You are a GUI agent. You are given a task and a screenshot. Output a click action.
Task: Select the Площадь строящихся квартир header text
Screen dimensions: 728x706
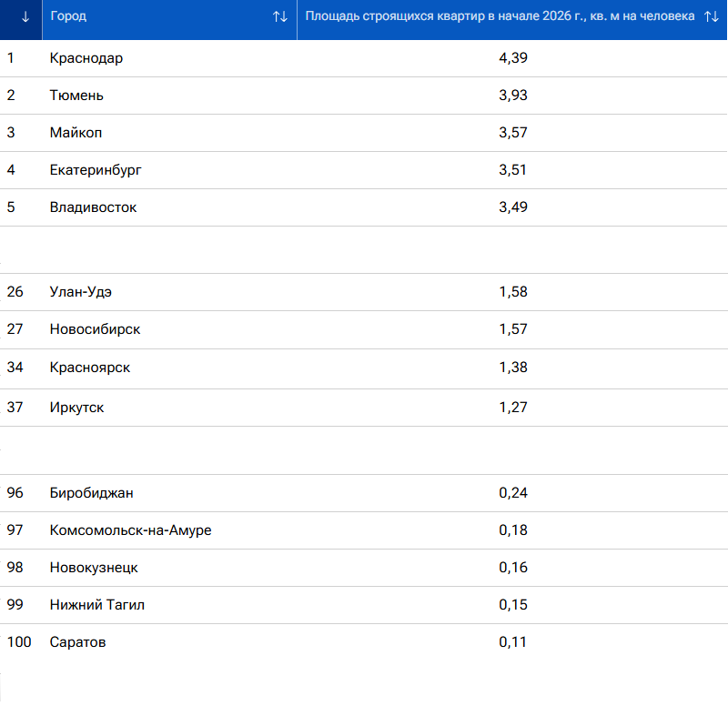coord(500,17)
